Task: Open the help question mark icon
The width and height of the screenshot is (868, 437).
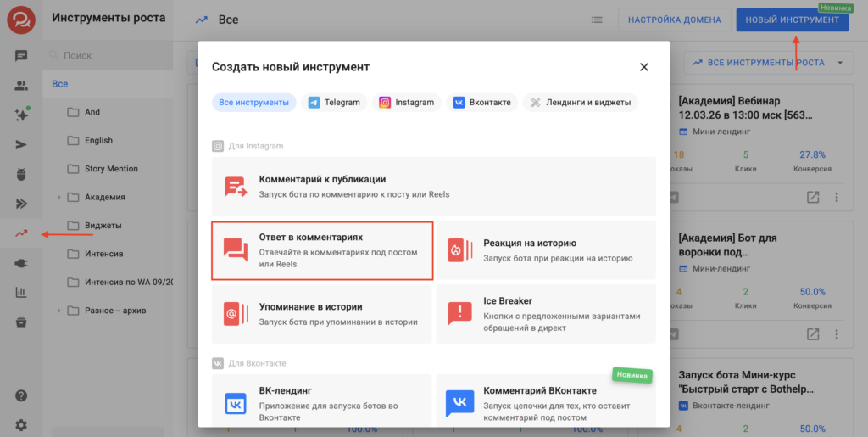Action: click(21, 395)
